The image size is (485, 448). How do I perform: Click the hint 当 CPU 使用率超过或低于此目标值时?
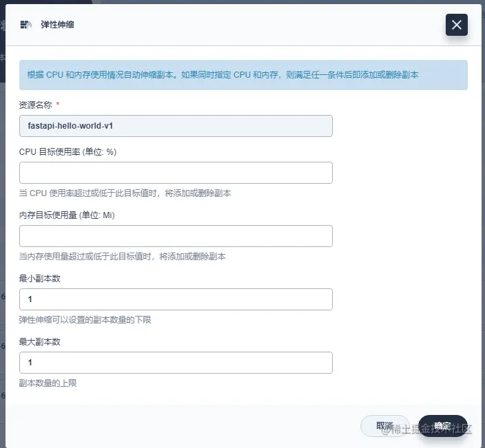[125, 193]
